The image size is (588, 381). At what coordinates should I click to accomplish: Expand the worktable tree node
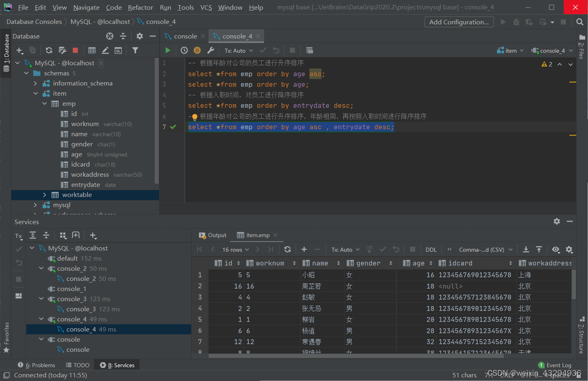[45, 195]
